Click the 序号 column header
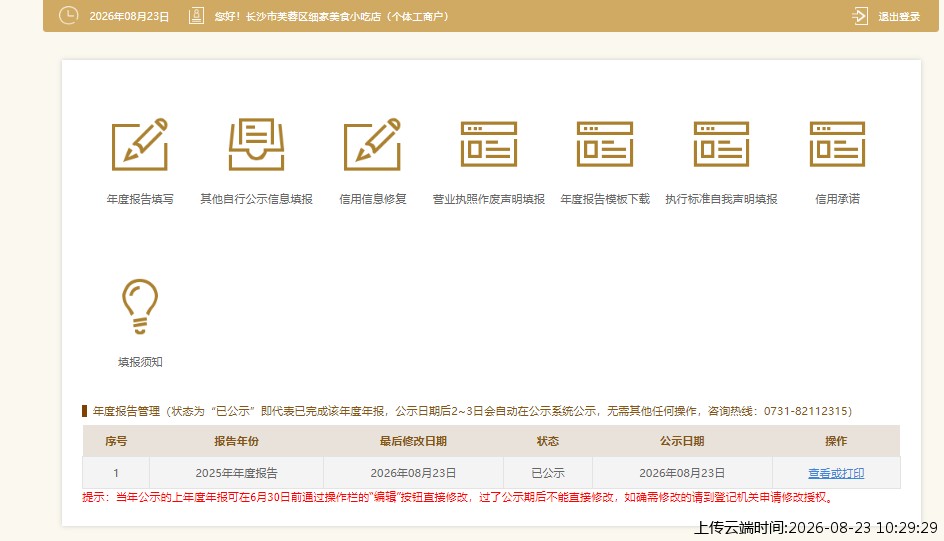The height and width of the screenshot is (541, 944). click(116, 441)
